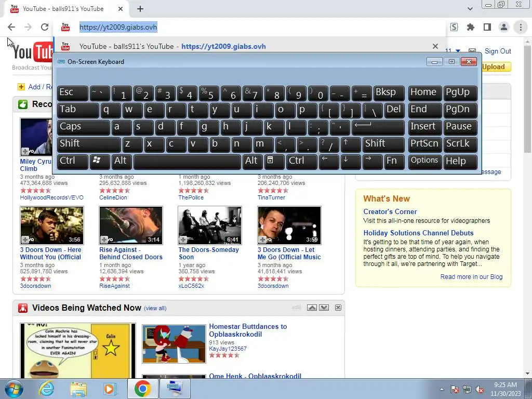Reload the page with the refresh icon
Image resolution: width=532 pixels, height=399 pixels.
[45, 27]
